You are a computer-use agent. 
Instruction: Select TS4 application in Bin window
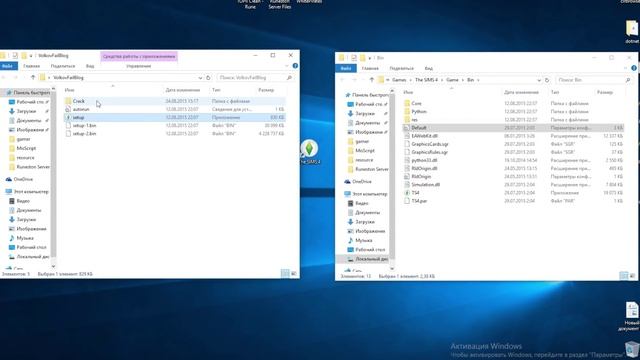(x=513, y=193)
